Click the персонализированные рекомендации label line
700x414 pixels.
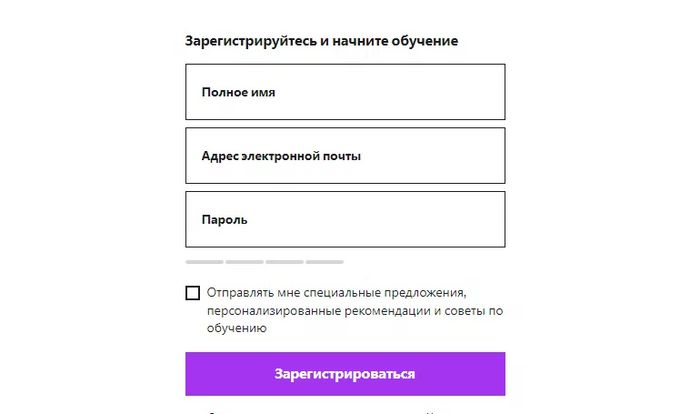coord(330,311)
